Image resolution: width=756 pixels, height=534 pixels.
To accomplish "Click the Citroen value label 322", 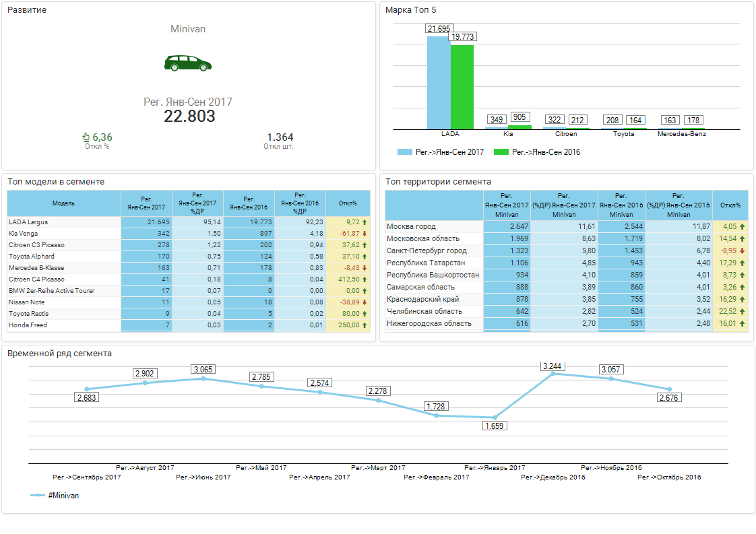I will [x=555, y=120].
